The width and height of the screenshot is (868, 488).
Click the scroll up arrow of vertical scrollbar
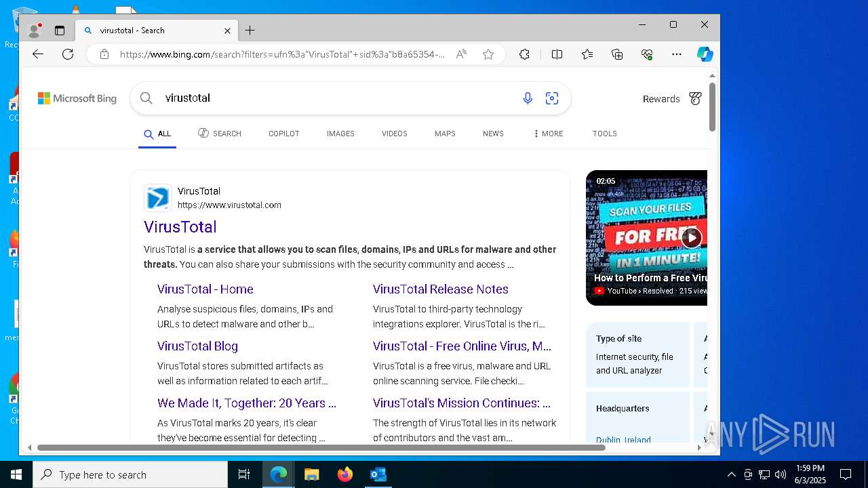coord(712,75)
